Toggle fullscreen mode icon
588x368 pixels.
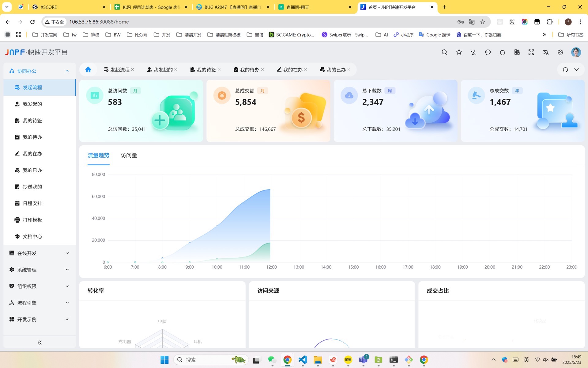[531, 52]
